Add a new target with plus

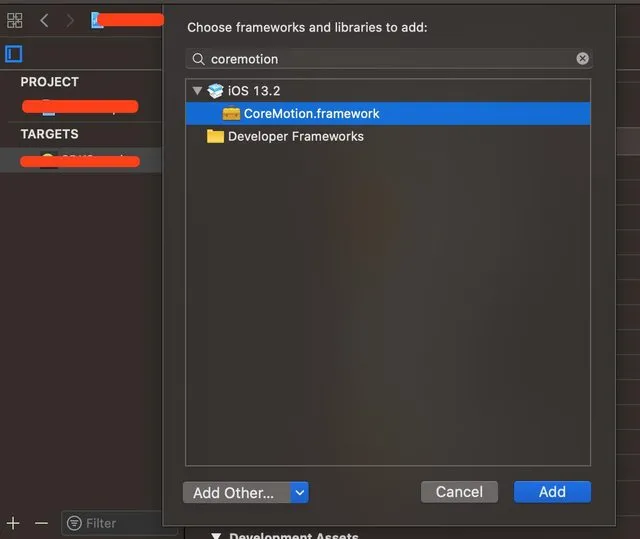tap(13, 523)
